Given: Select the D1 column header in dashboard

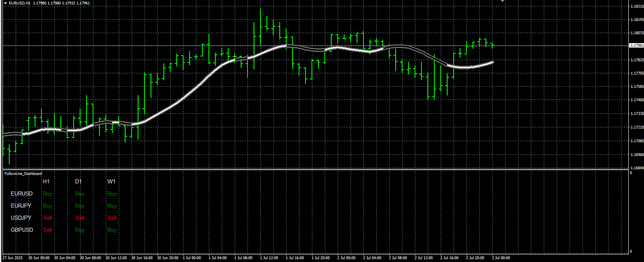Looking at the screenshot, I should (x=78, y=181).
